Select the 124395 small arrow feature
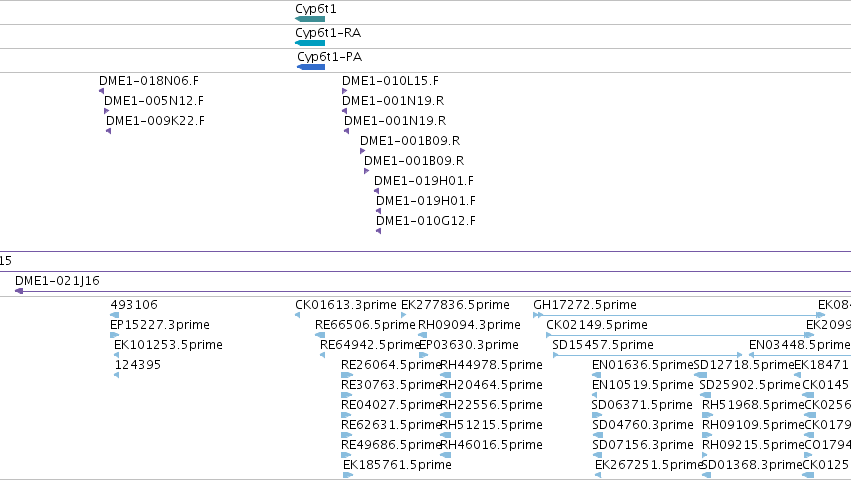This screenshot has width=851, height=480. coord(117,375)
